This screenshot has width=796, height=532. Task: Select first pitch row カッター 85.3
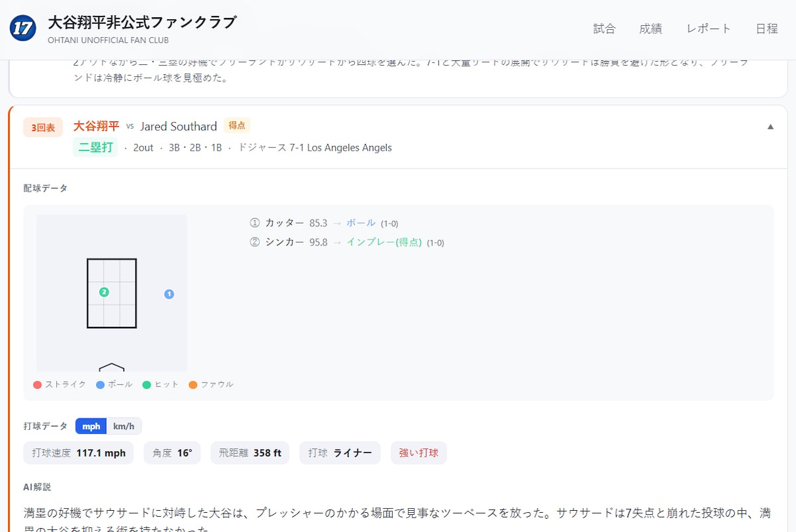[324, 224]
